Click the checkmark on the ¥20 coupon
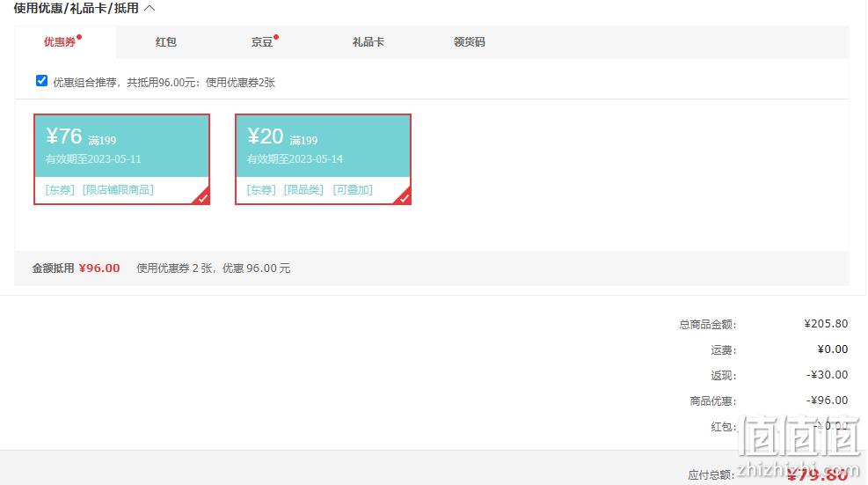This screenshot has height=485, width=868. coord(405,198)
